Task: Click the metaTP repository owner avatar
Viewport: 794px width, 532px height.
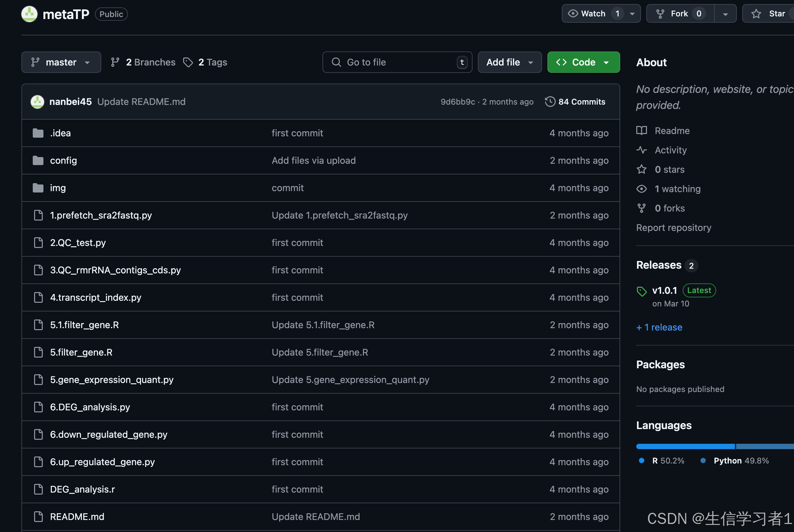Action: tap(29, 14)
